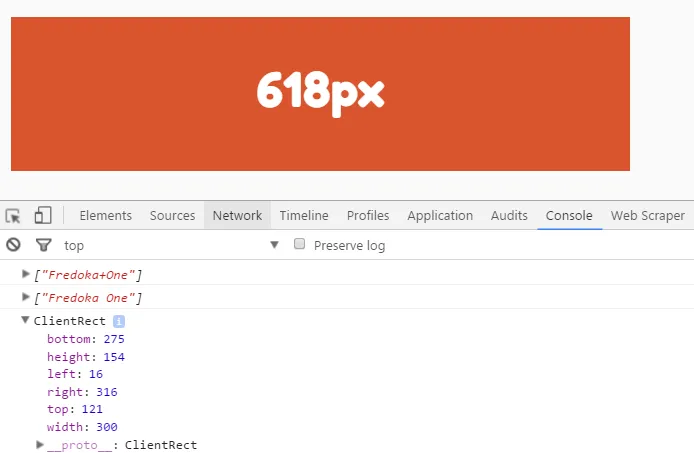Switch to the Audits tab
This screenshot has height=453, width=694.
[509, 216]
